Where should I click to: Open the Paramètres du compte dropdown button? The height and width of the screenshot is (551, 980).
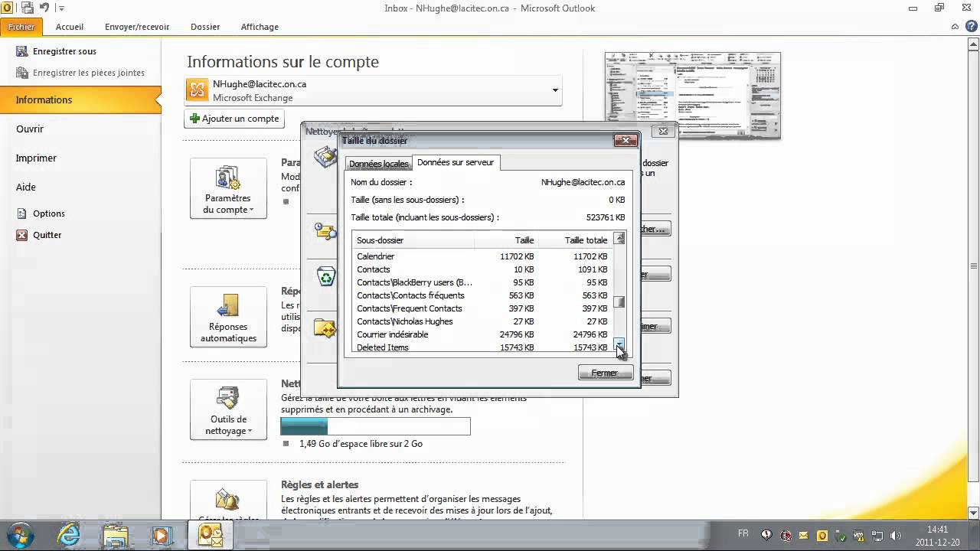(x=228, y=188)
